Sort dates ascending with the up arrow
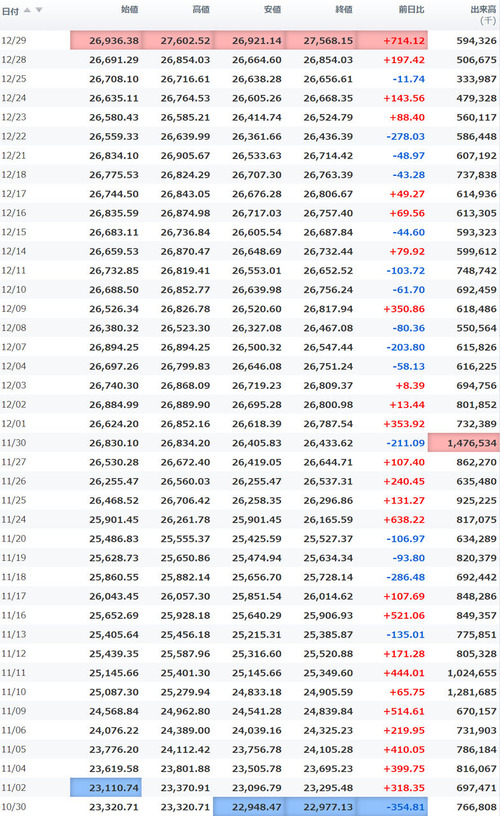The width and height of the screenshot is (500, 816). pyautogui.click(x=28, y=10)
